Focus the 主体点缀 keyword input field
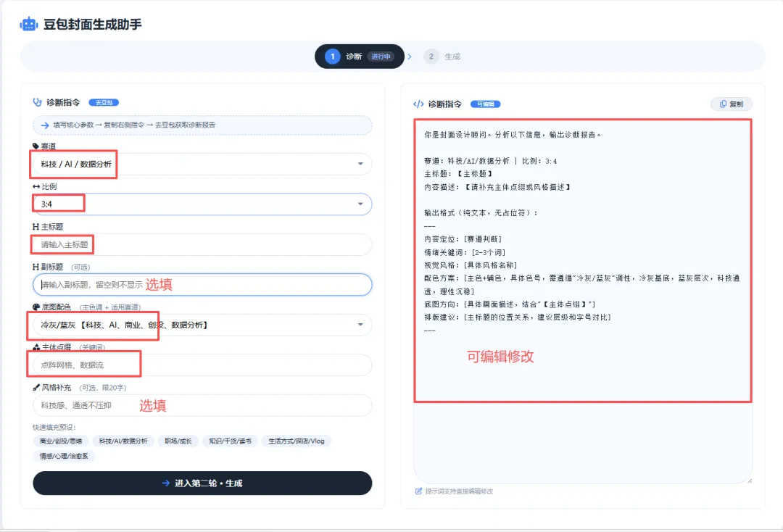This screenshot has width=783, height=532. [x=202, y=365]
